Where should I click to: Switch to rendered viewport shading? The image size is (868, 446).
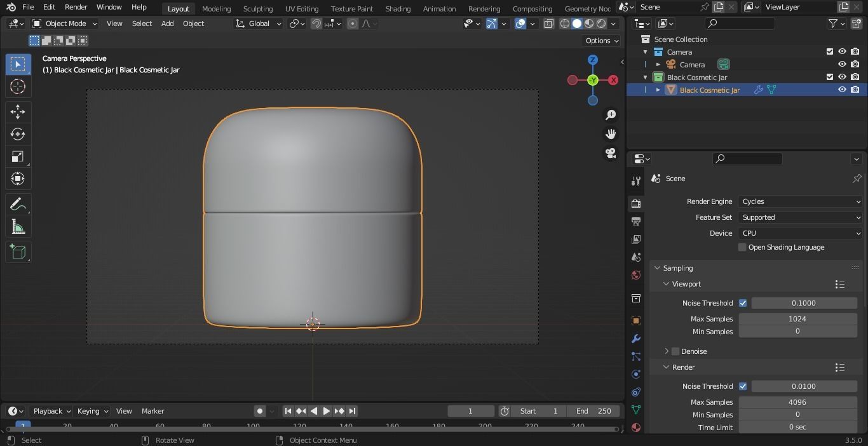(601, 24)
